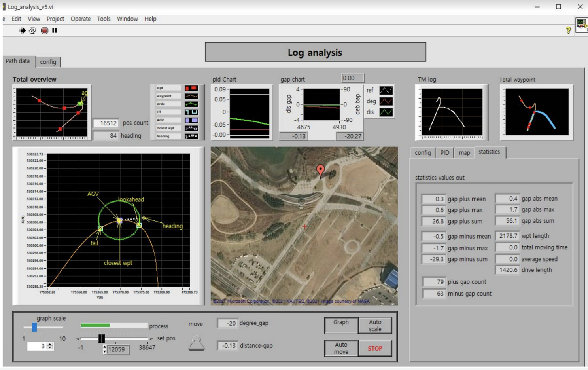Pause execution with the pause icon
Image resolution: width=588 pixels, height=370 pixels.
tap(55, 30)
